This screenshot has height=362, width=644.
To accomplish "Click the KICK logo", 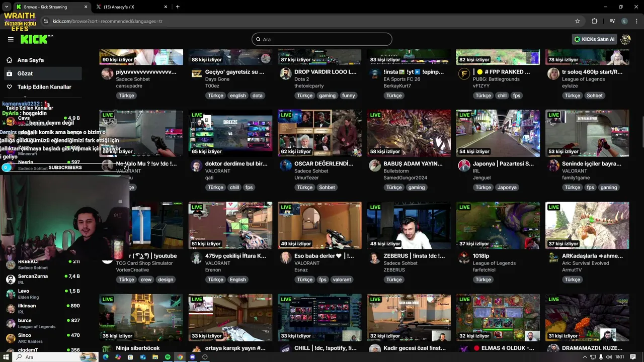I will pos(37,39).
